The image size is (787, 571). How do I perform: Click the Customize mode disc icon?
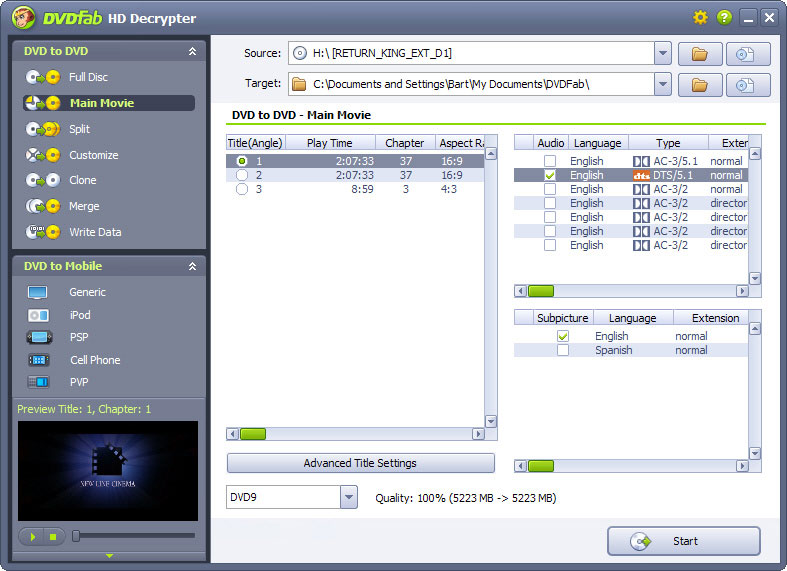click(x=43, y=155)
